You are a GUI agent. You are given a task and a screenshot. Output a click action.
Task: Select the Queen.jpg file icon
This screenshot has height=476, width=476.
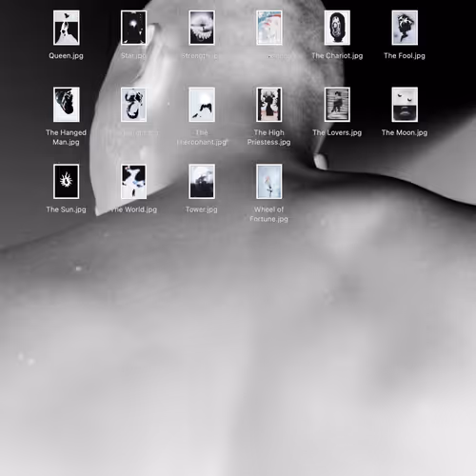67,28
